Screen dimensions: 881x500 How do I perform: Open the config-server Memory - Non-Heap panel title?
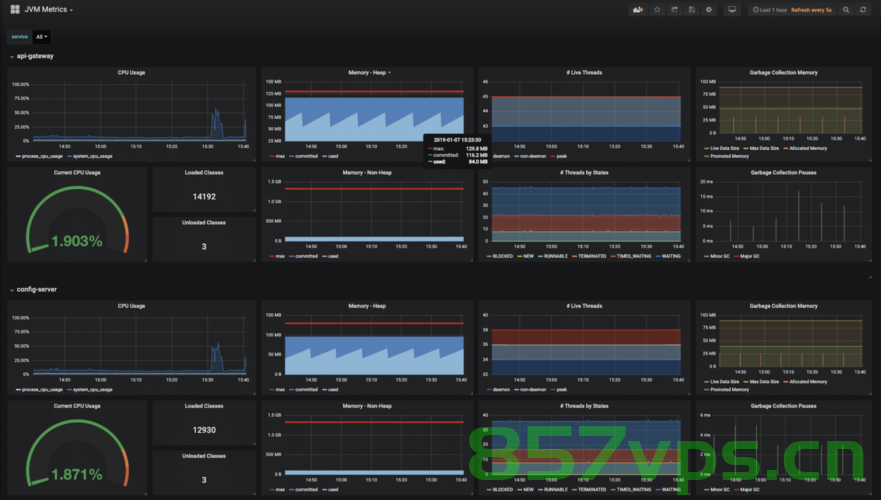pyautogui.click(x=367, y=406)
